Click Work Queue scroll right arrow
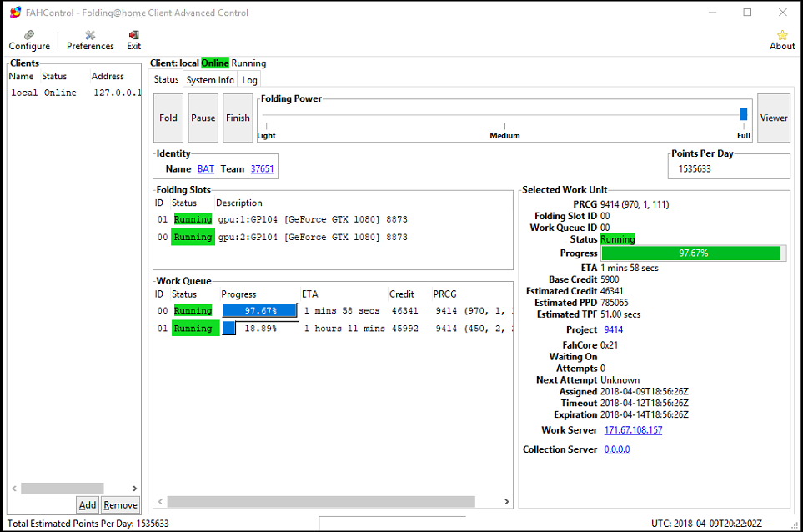The height and width of the screenshot is (532, 803). [506, 502]
